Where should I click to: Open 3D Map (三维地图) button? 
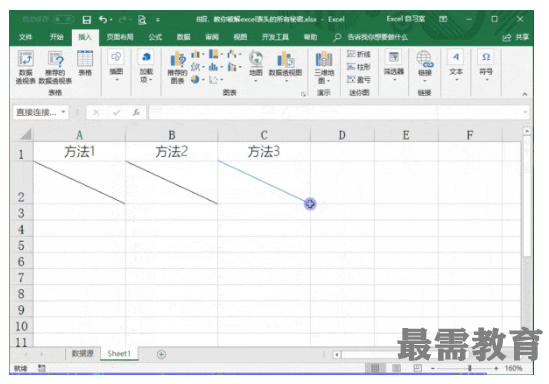pos(324,67)
